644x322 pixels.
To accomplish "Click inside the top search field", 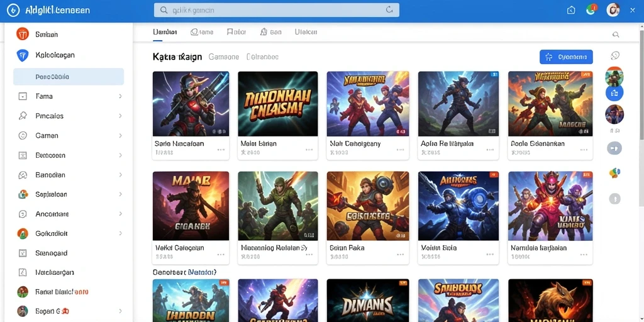I will (277, 10).
